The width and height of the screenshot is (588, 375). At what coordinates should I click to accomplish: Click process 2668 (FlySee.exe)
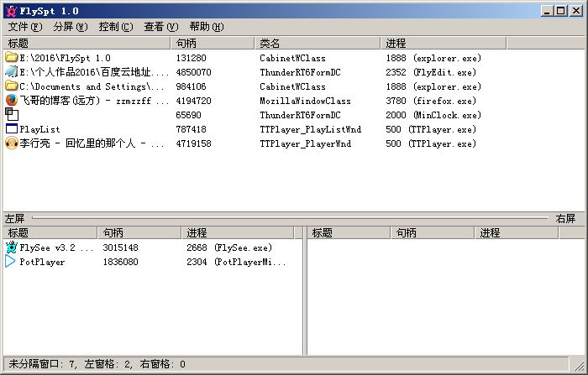coord(229,247)
